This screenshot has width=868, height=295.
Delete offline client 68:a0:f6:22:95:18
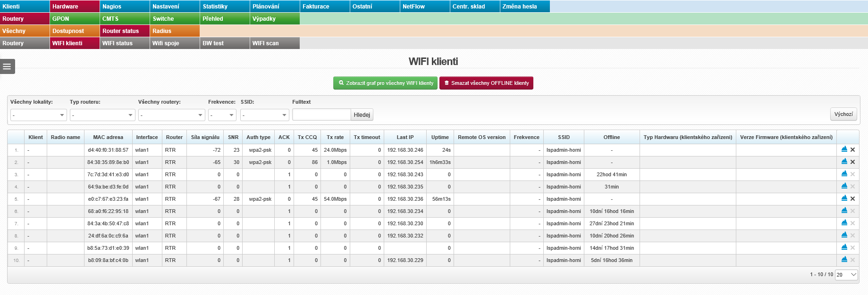853,211
